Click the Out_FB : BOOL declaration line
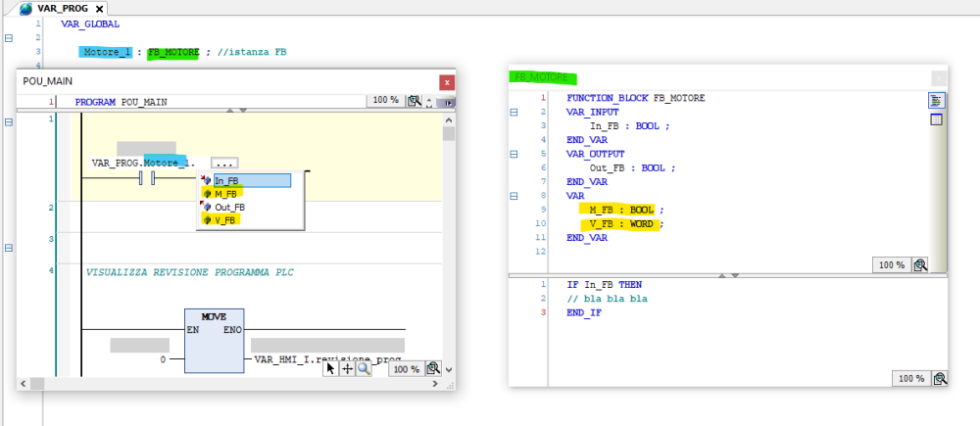The width and height of the screenshot is (980, 426). pyautogui.click(x=632, y=168)
